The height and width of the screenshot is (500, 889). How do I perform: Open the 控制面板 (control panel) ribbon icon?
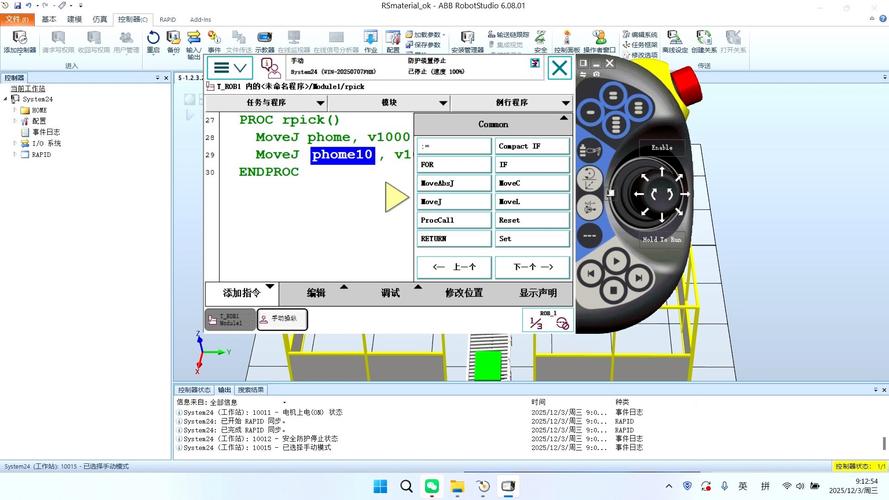(x=567, y=41)
